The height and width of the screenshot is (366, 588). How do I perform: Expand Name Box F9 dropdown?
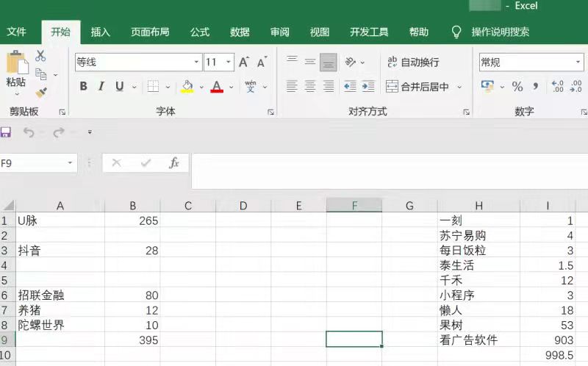[x=70, y=162]
